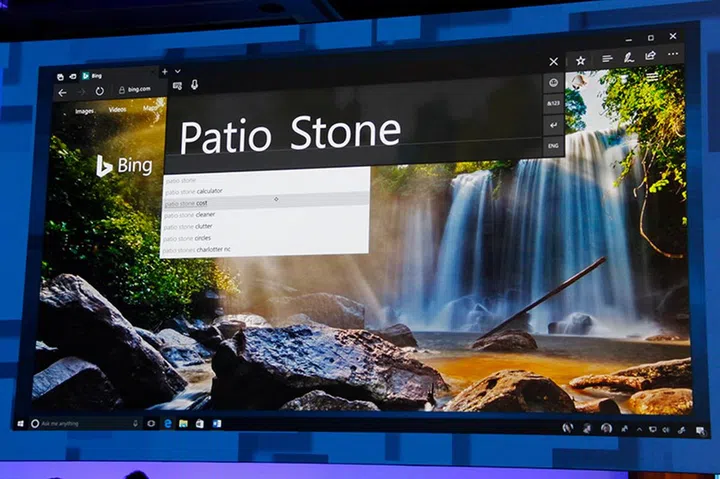Click the Make a Web Note pen icon

click(629, 58)
